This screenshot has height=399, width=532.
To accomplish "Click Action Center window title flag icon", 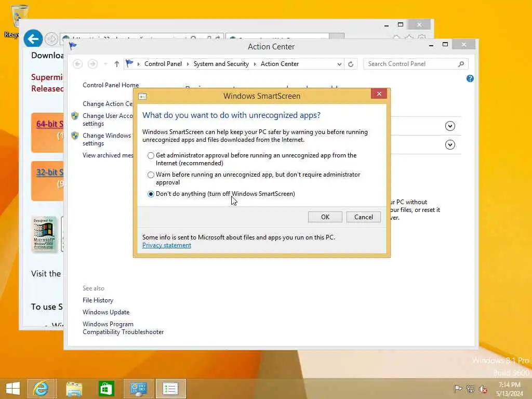I will point(73,46).
